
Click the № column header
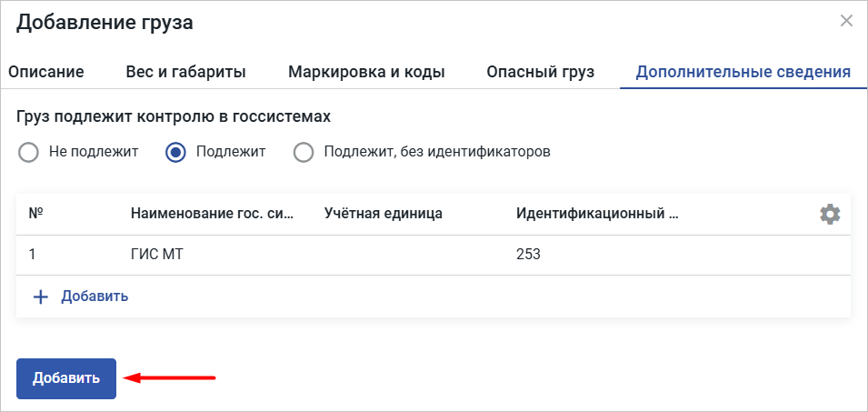[x=36, y=214]
